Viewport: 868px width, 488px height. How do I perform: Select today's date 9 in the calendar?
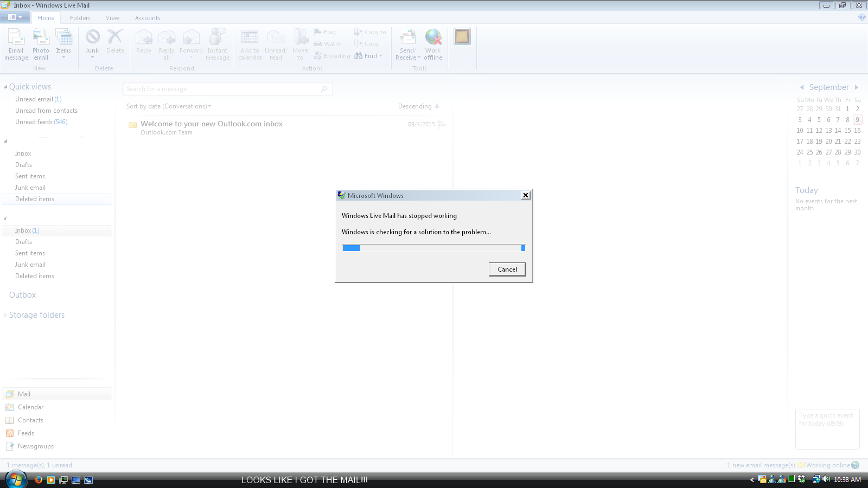[x=857, y=120]
